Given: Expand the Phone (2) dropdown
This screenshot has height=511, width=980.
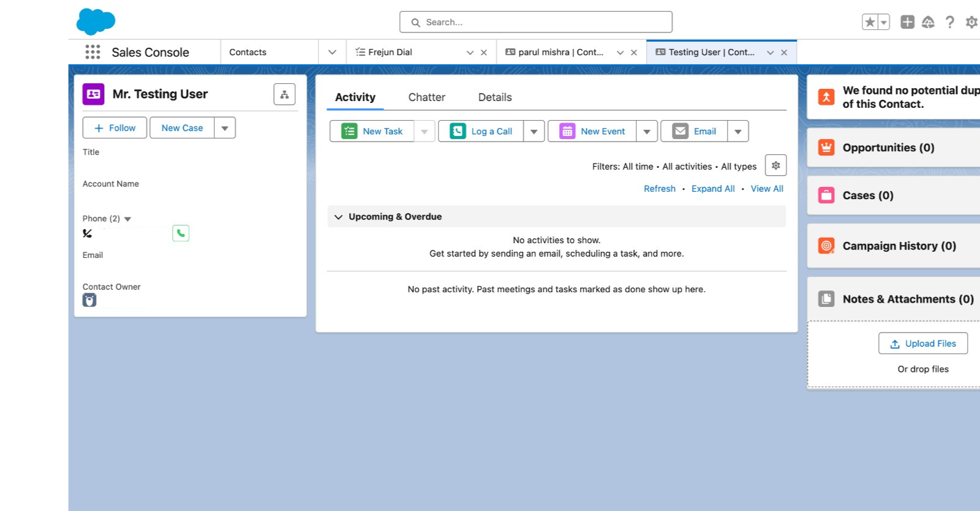Looking at the screenshot, I should (127, 219).
